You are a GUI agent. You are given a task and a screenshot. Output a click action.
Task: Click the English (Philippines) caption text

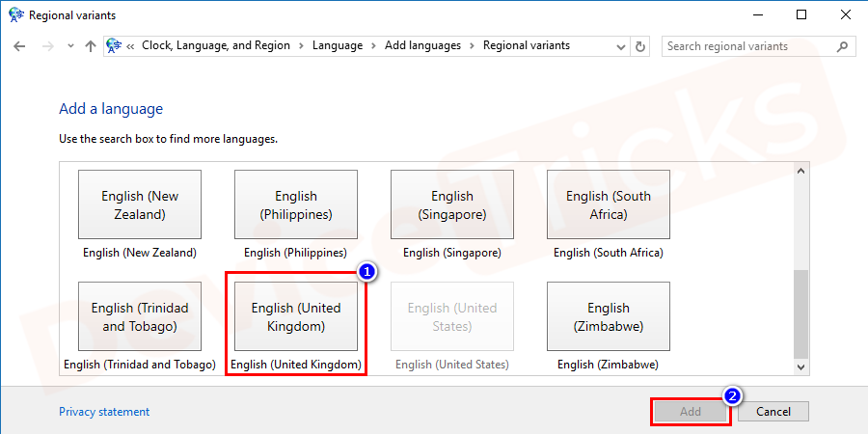296,253
